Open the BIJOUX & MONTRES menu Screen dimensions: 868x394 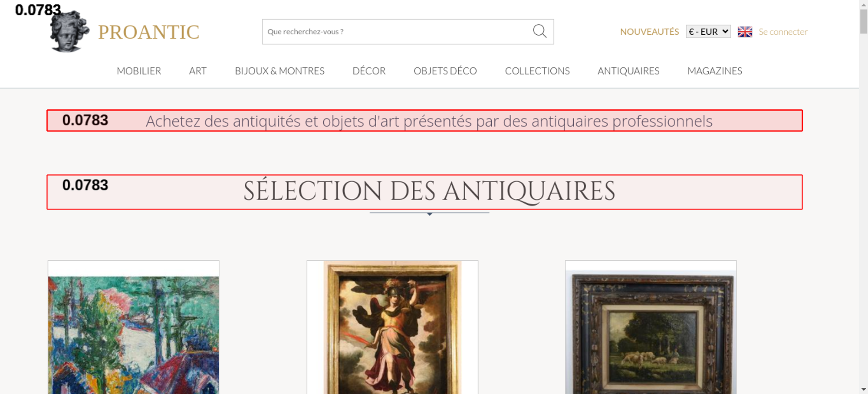pos(279,71)
